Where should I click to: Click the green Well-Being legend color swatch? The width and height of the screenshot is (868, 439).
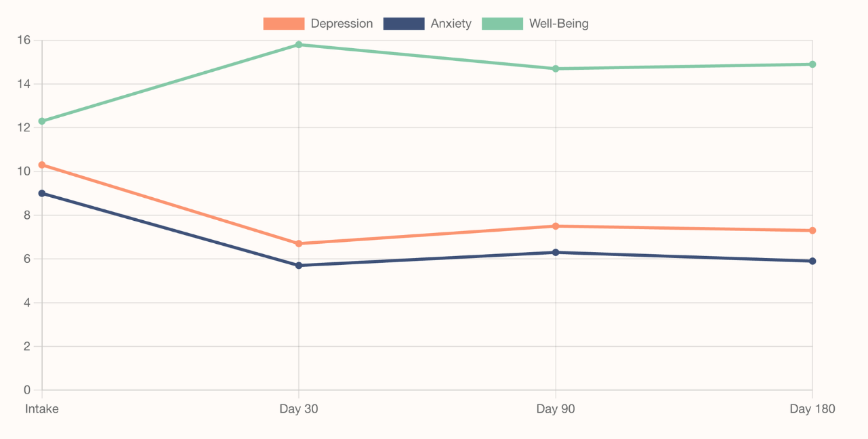(x=502, y=24)
